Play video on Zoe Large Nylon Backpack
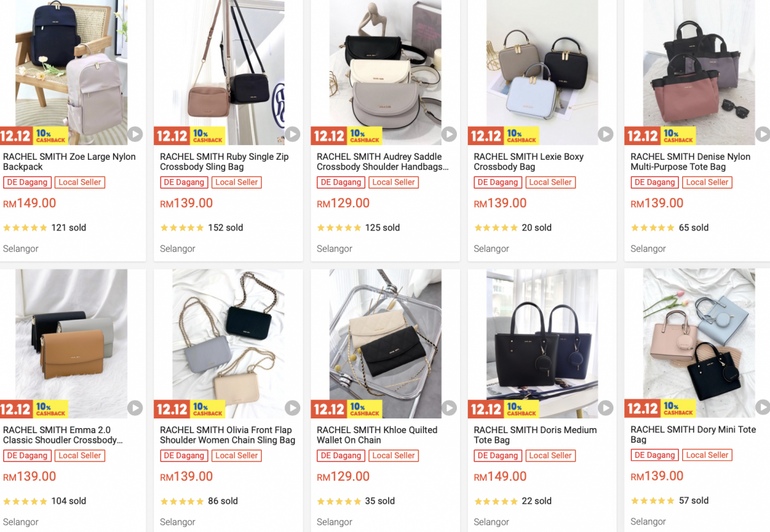 coord(135,134)
